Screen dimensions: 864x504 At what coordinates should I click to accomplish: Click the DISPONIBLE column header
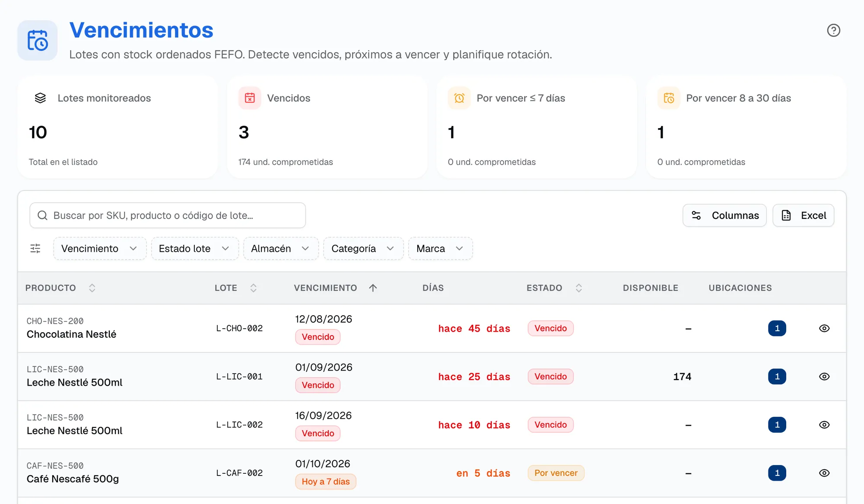pyautogui.click(x=650, y=288)
